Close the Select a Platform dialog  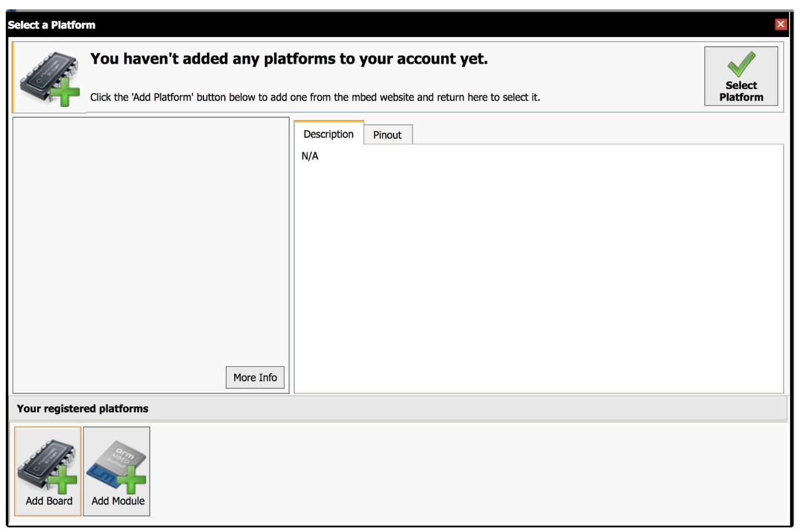pos(780,24)
